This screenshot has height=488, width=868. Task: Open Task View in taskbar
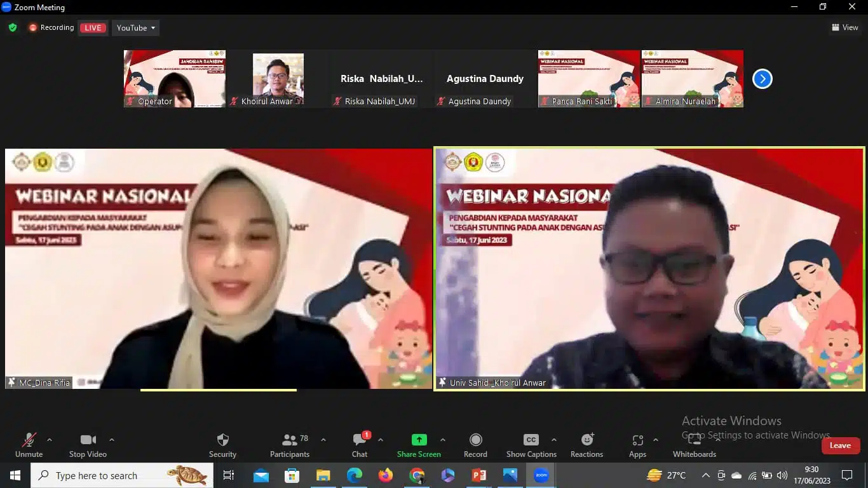click(x=229, y=475)
